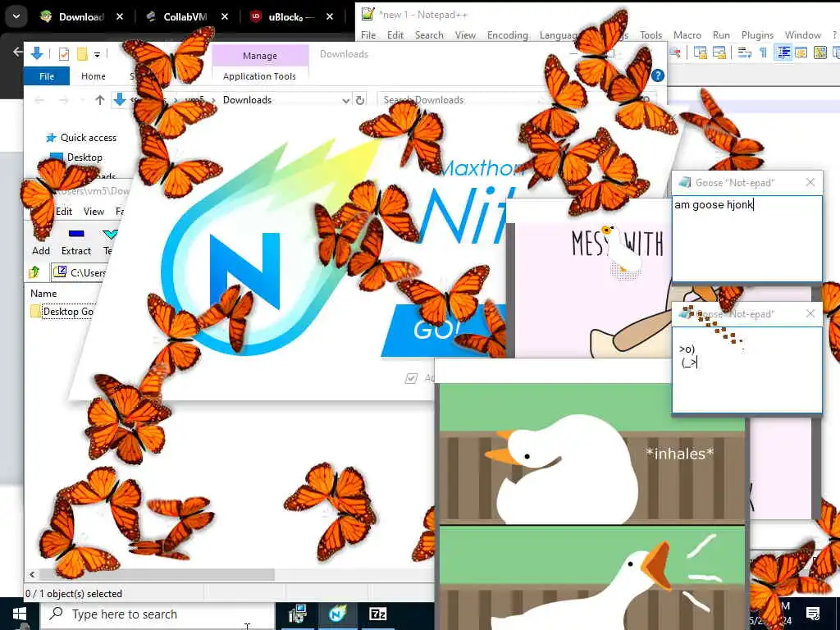Toggle Notepad++ indent guide icon
Viewport: 840px width, 630px height.
pos(783,52)
